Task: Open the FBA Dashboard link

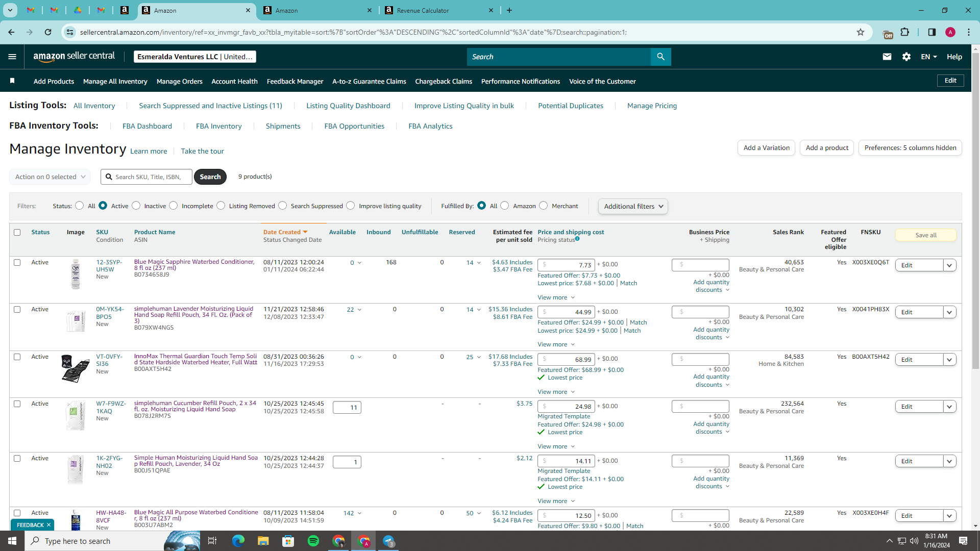Action: pos(147,126)
